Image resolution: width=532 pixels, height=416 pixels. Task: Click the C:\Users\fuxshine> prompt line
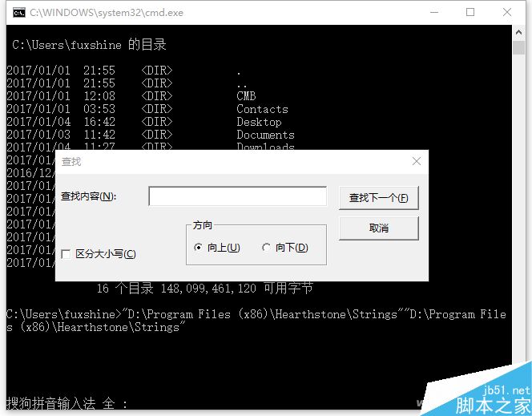[x=256, y=314]
